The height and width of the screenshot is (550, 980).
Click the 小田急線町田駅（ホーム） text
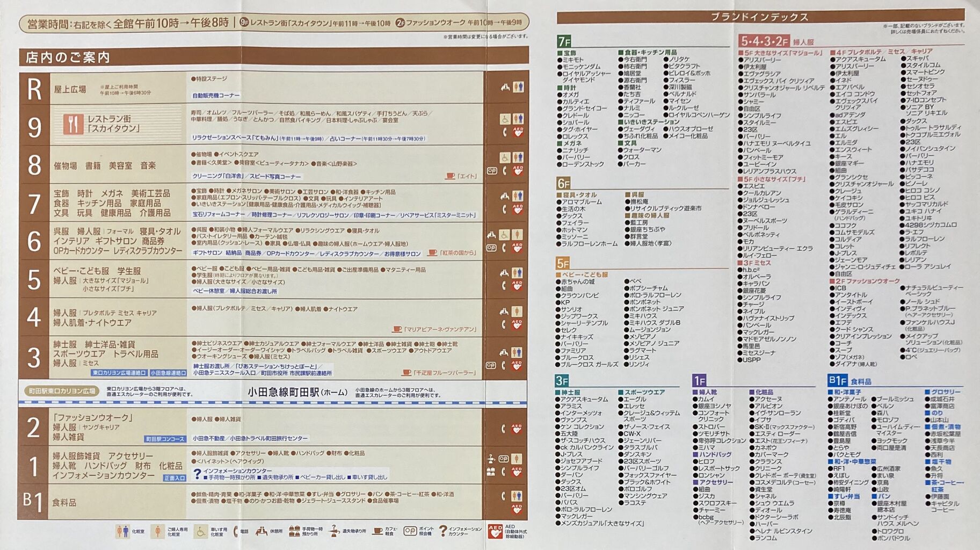click(x=297, y=393)
